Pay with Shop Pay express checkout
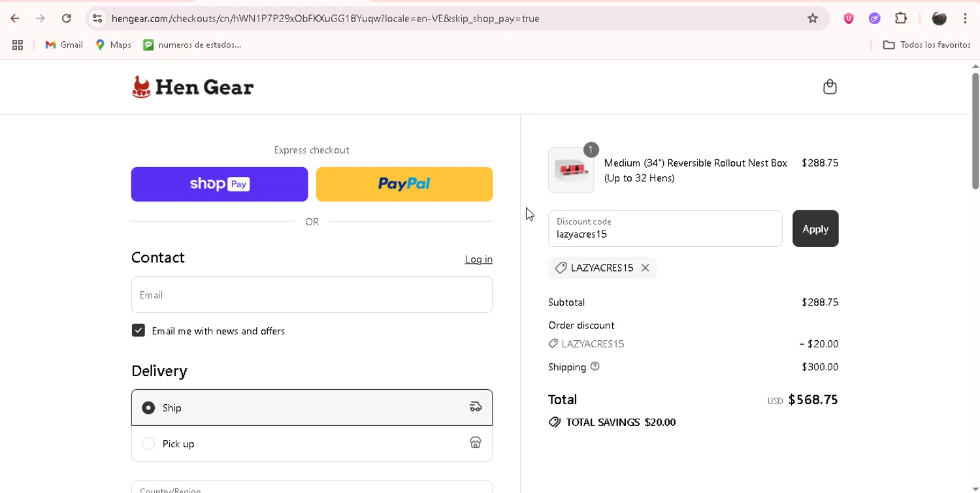The height and width of the screenshot is (493, 980). pyautogui.click(x=220, y=184)
